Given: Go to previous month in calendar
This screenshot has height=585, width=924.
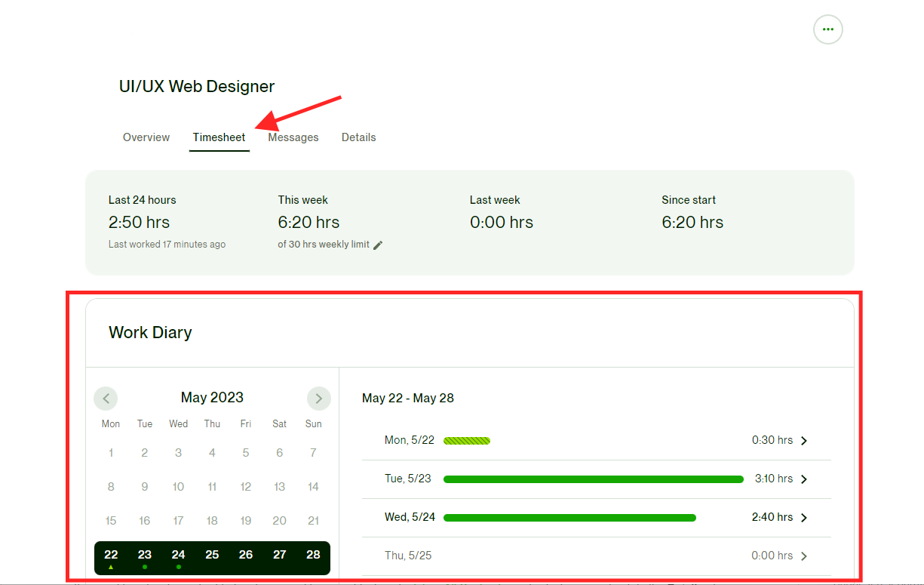Looking at the screenshot, I should 106,398.
